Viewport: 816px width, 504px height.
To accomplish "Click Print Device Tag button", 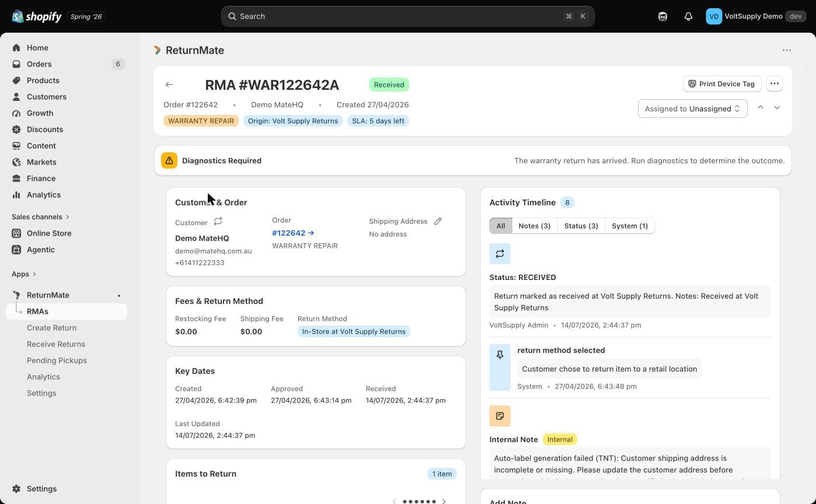I will coord(722,84).
